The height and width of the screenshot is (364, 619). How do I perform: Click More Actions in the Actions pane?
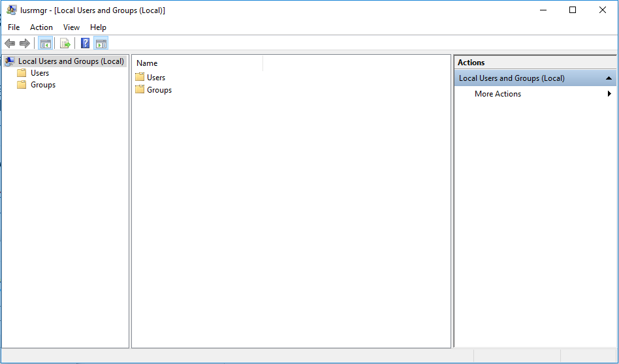(498, 94)
